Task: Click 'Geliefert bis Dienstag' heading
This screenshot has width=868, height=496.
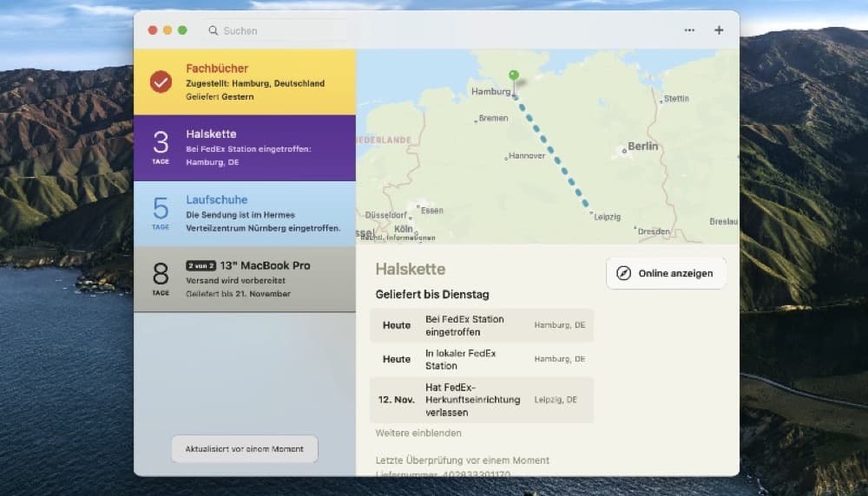Action: tap(431, 295)
